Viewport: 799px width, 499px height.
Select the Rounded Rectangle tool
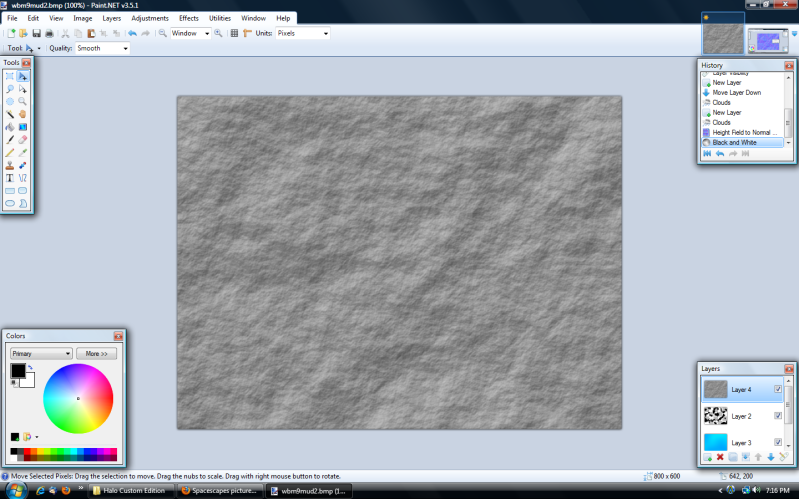22,191
